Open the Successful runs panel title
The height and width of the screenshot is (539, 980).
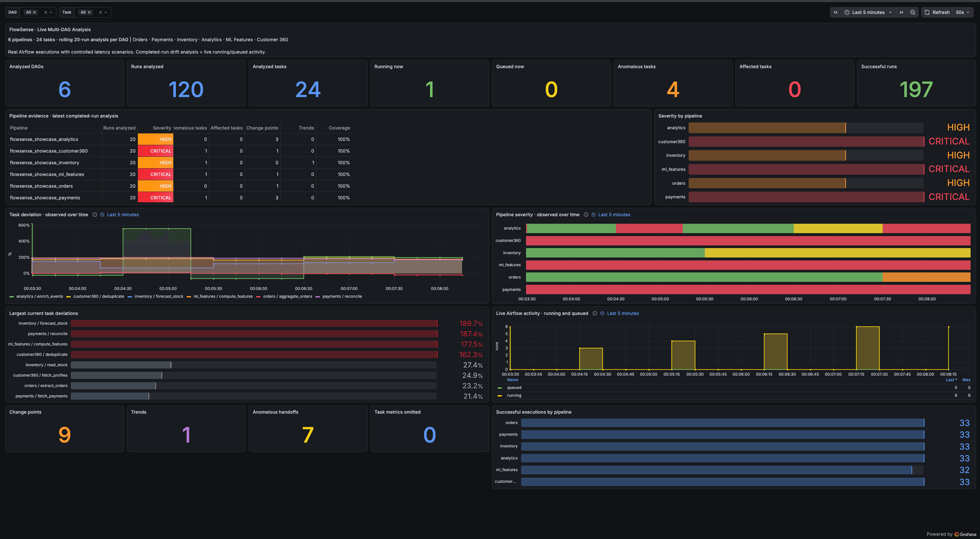point(879,67)
